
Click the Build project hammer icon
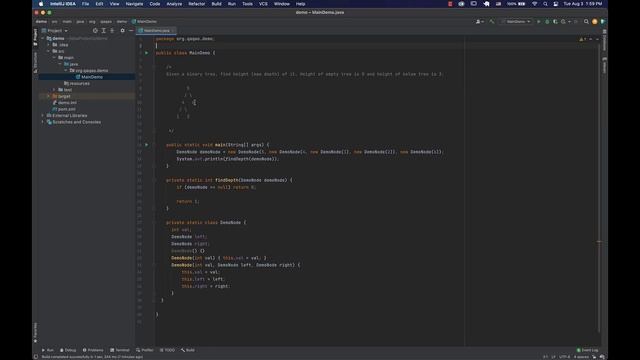pos(492,21)
